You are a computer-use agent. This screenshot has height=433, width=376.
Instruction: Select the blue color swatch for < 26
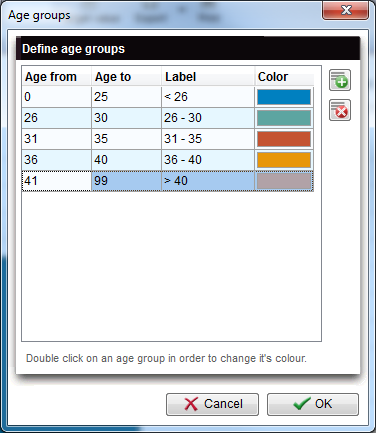point(284,97)
